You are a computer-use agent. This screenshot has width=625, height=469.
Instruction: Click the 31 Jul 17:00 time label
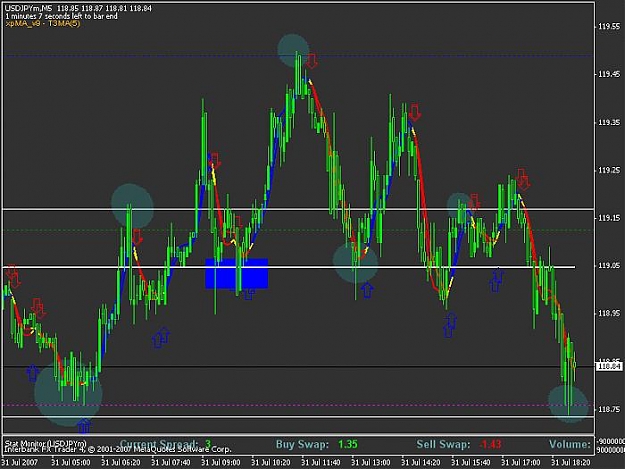tap(521, 463)
